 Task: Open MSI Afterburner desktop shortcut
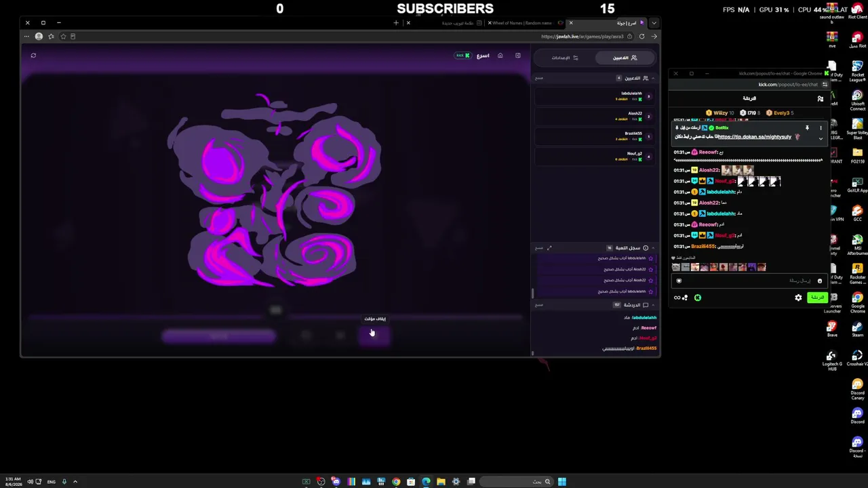coord(858,243)
